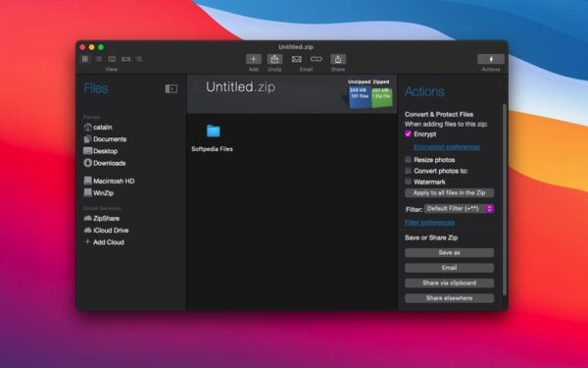The image size is (588, 368).
Task: Minimize the window with yellow button
Action: (x=91, y=47)
